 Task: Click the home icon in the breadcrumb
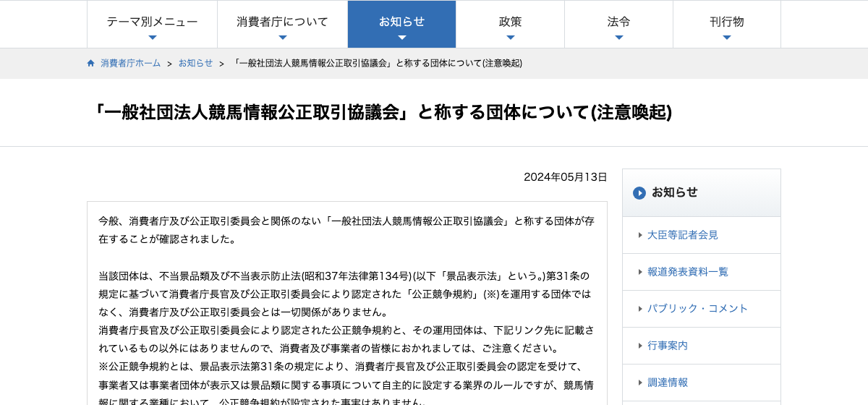(91, 63)
